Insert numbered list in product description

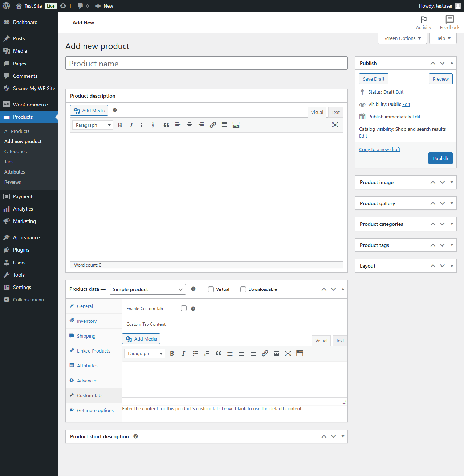[x=155, y=125]
